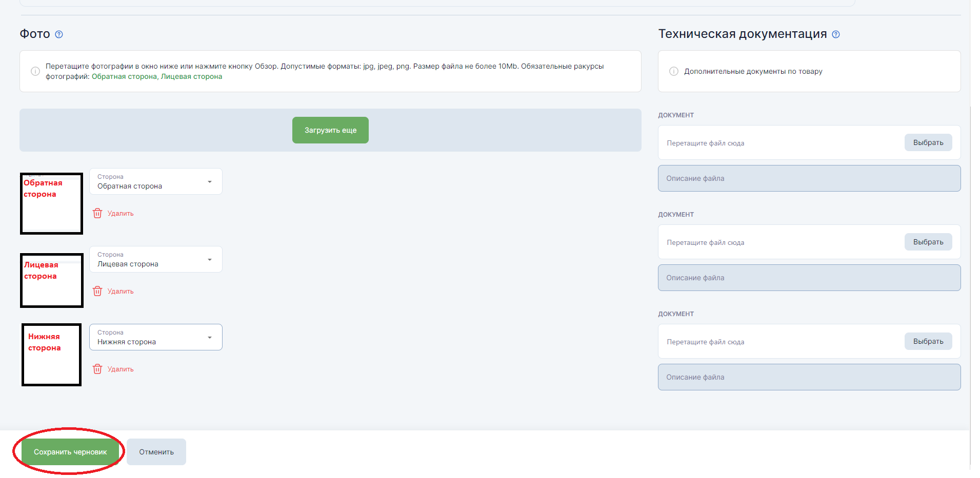The width and height of the screenshot is (980, 478).
Task: Save the draft with Сохранить черновик
Action: [x=70, y=452]
